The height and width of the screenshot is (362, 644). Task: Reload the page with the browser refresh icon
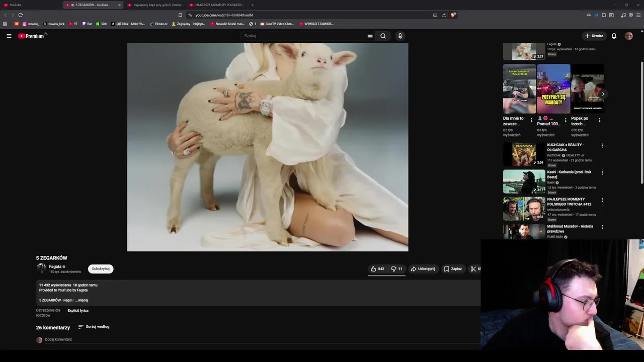click(x=21, y=15)
